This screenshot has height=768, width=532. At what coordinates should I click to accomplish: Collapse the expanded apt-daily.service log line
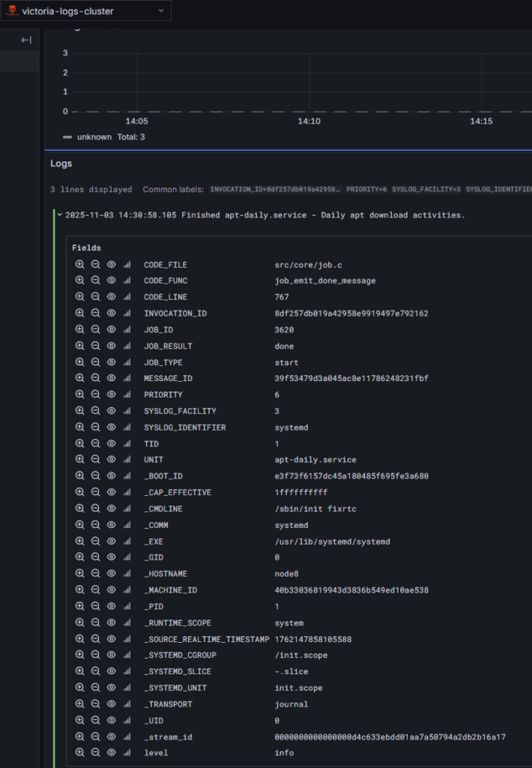click(59, 215)
